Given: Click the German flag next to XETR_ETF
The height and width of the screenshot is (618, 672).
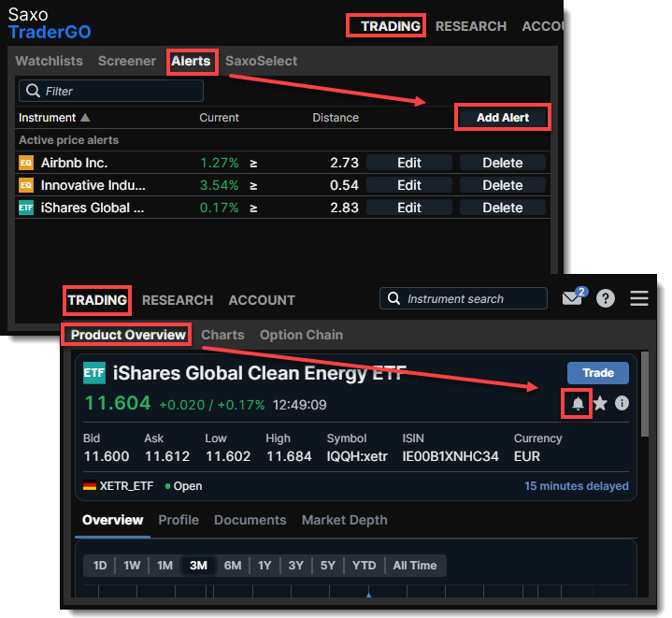Looking at the screenshot, I should click(89, 485).
